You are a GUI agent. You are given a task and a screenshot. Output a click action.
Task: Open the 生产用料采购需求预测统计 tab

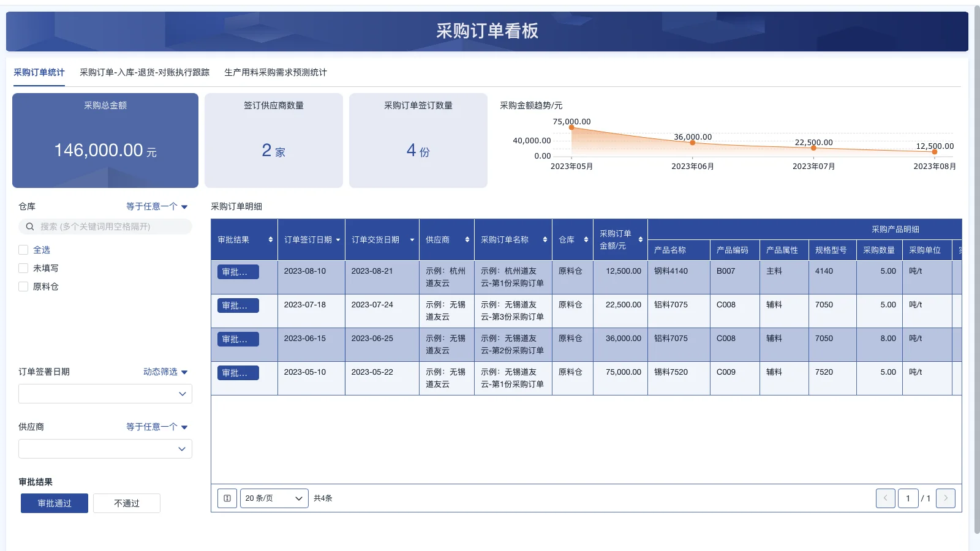tap(276, 72)
